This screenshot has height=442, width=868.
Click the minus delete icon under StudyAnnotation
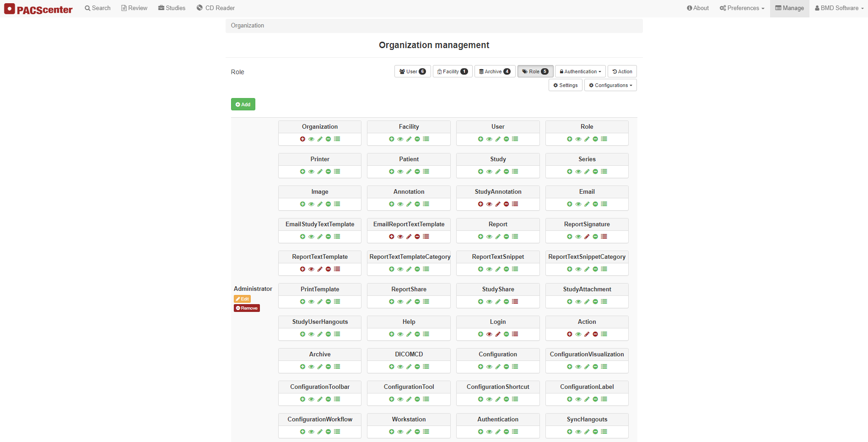(x=506, y=204)
